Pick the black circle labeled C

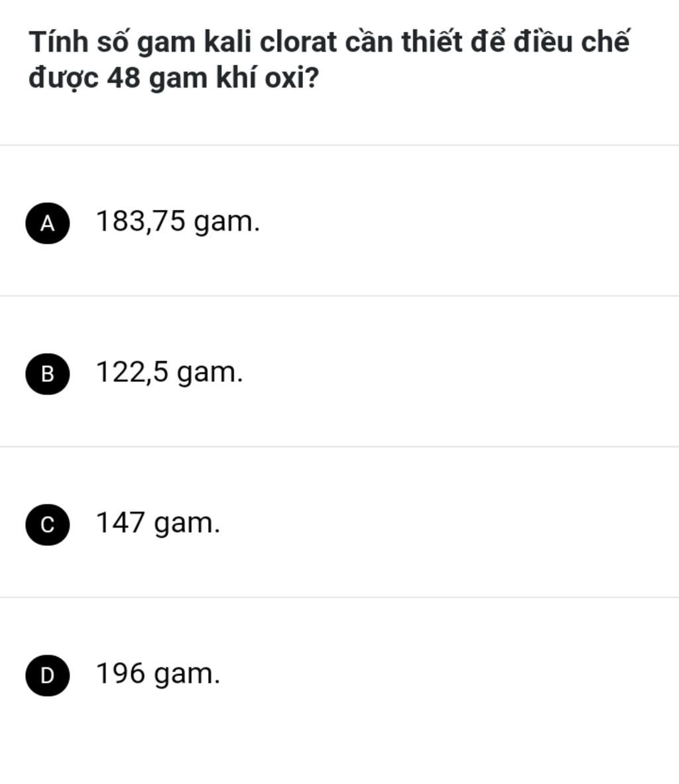click(48, 524)
